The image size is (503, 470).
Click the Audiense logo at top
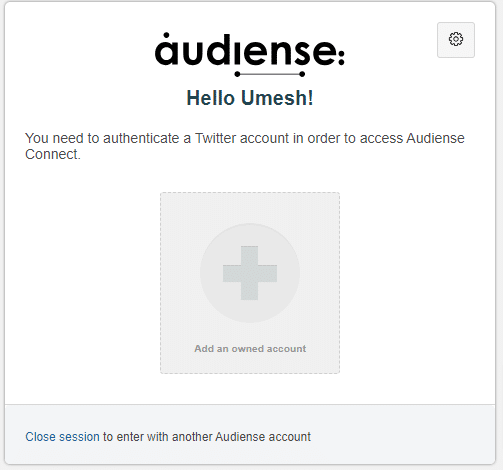click(x=250, y=54)
